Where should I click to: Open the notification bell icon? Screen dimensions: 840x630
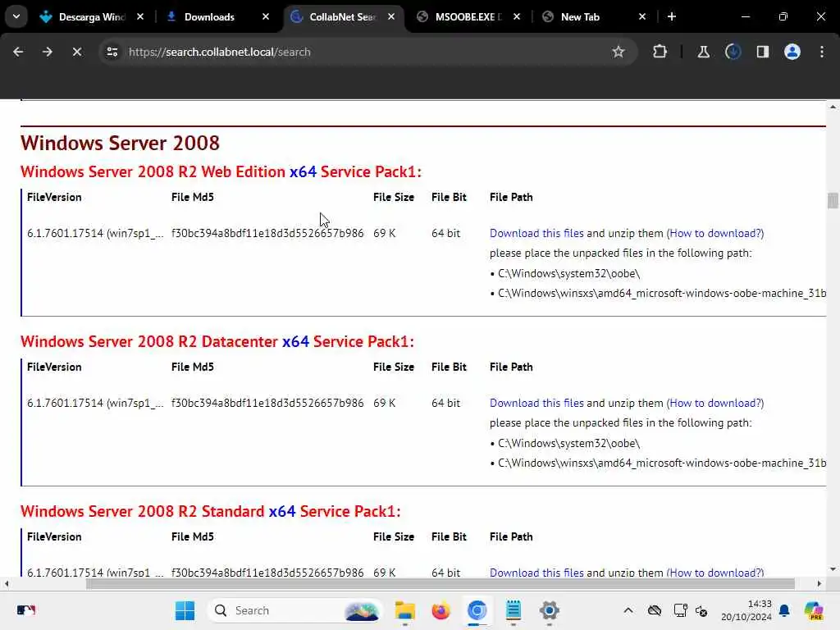click(784, 610)
